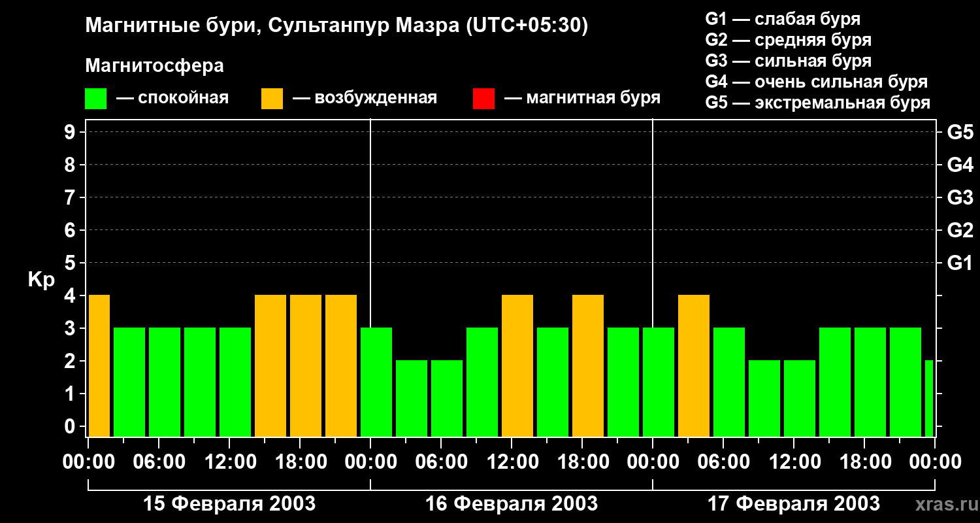
Task: Click the orange bar covering 12:00 on 16 February
Action: pyautogui.click(x=517, y=365)
